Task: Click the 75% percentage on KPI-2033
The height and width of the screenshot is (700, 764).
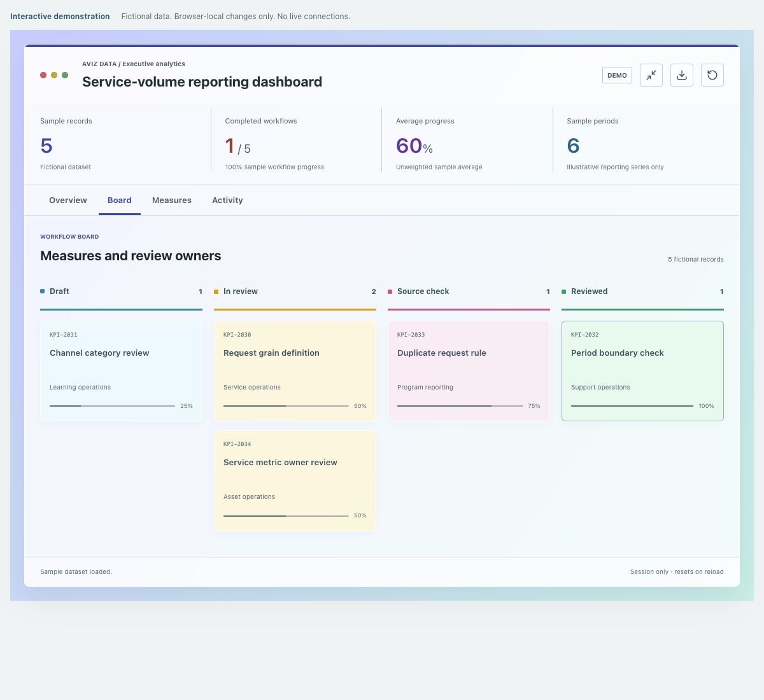Action: coord(534,406)
